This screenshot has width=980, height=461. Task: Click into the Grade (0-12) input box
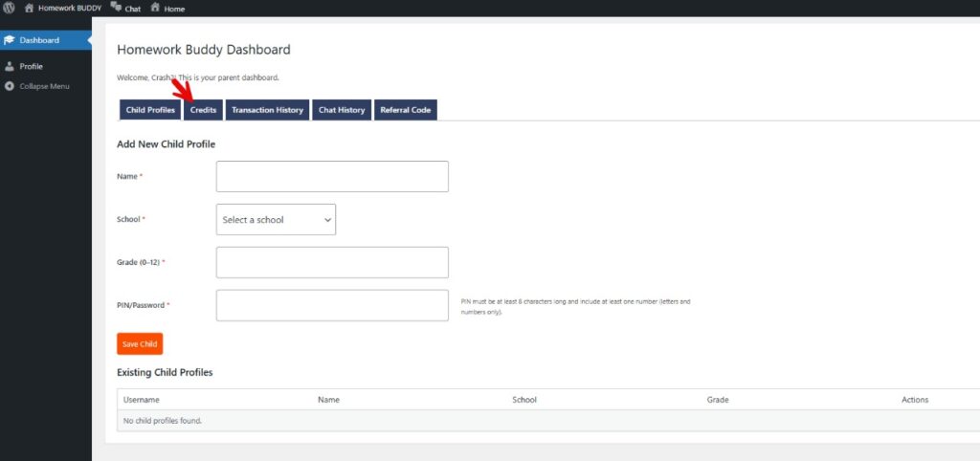coord(332,262)
